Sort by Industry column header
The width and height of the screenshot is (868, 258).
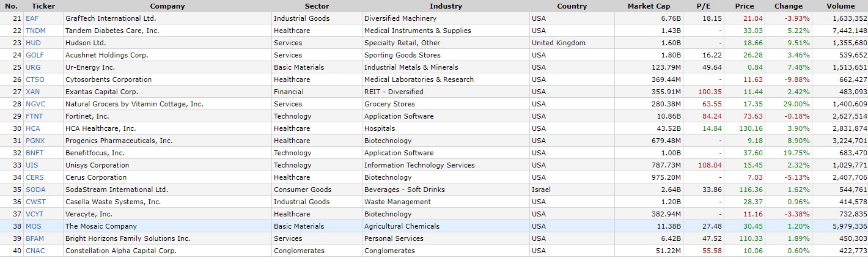[x=446, y=6]
